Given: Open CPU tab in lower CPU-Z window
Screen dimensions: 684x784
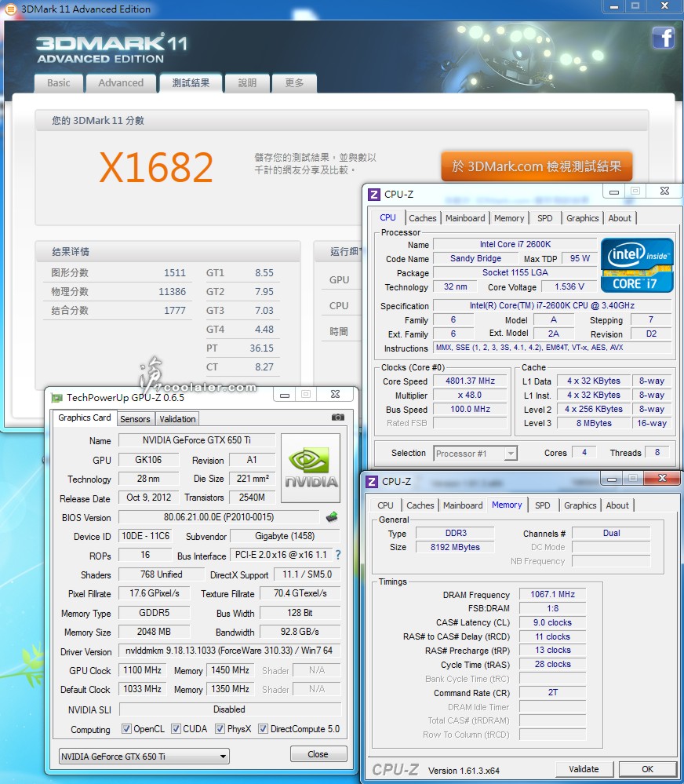Looking at the screenshot, I should tap(385, 505).
